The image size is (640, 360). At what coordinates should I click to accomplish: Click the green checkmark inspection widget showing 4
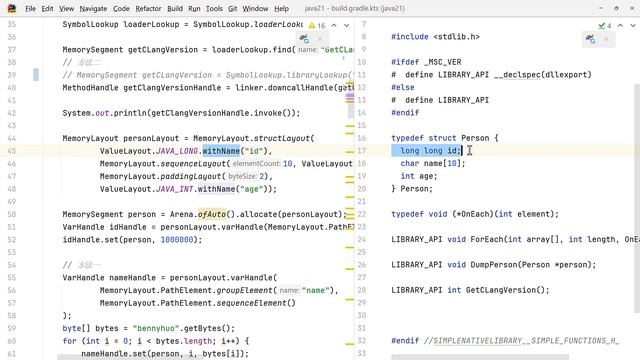pos(605,25)
